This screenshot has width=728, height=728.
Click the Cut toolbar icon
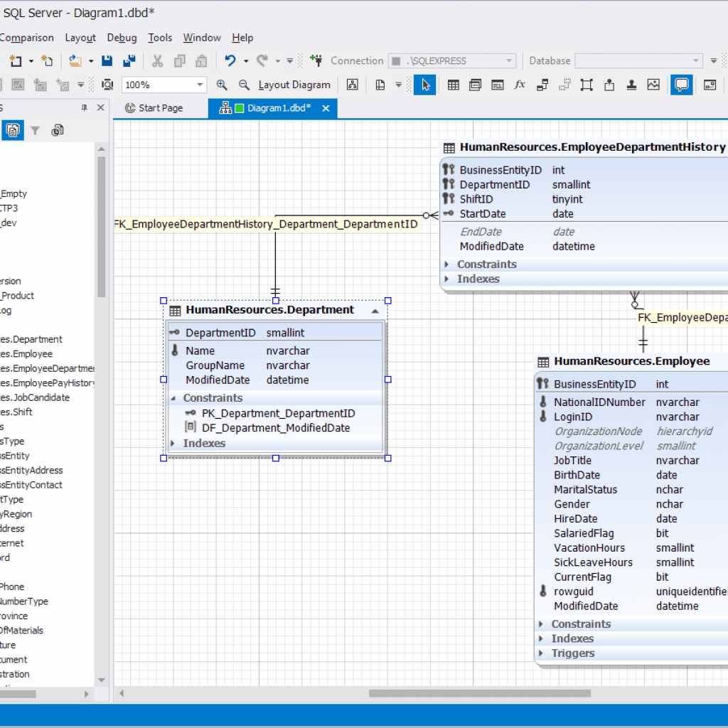(x=156, y=60)
